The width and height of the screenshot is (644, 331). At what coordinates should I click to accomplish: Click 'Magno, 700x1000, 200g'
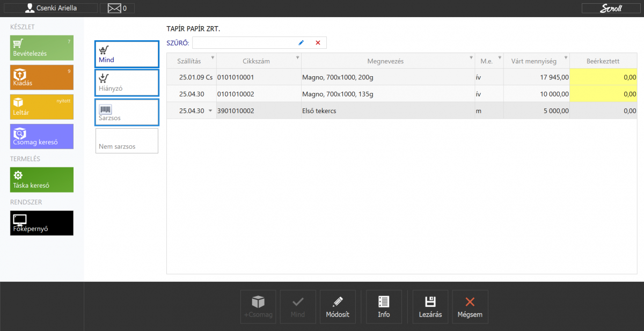click(338, 77)
